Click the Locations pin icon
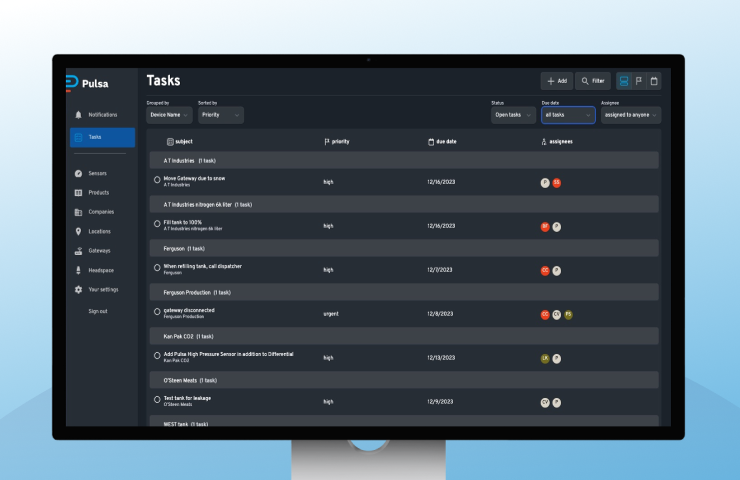 coord(78,232)
